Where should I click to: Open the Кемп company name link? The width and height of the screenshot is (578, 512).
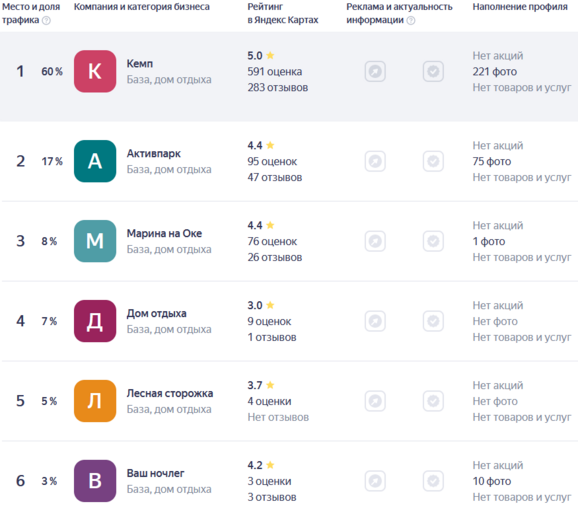click(x=140, y=63)
